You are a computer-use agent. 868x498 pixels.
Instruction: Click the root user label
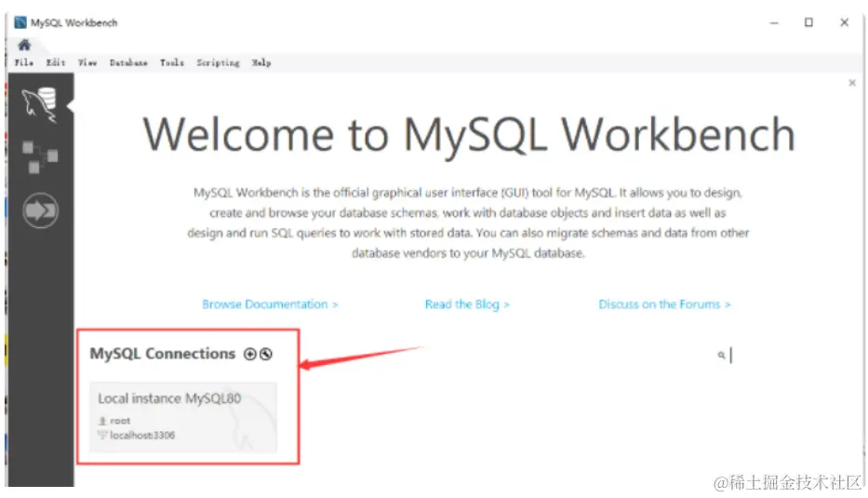[x=120, y=421]
